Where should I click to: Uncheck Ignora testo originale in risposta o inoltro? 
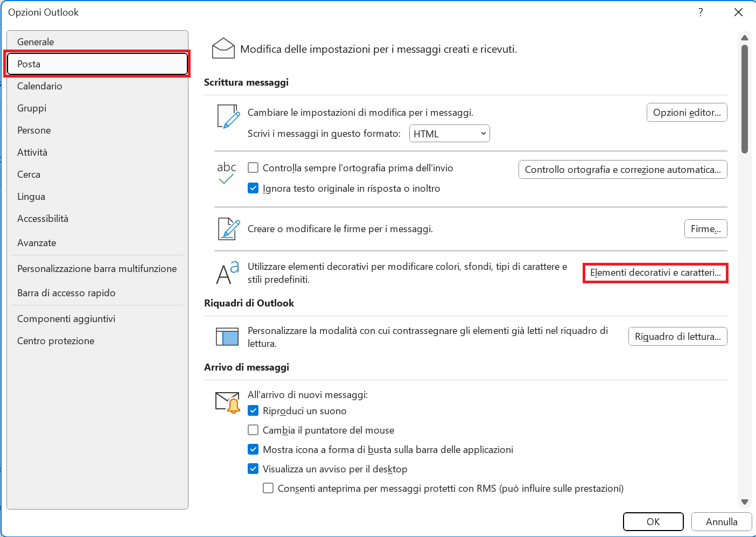point(253,188)
